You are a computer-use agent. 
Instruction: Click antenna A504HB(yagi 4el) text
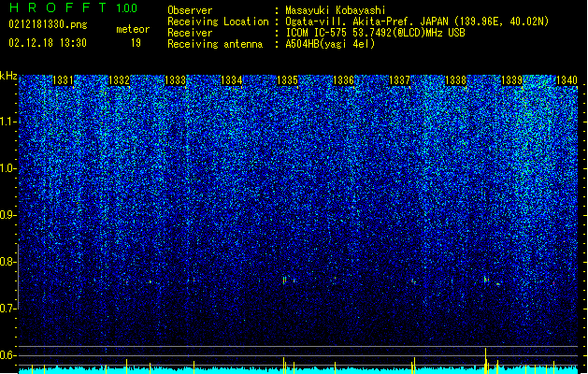[330, 44]
